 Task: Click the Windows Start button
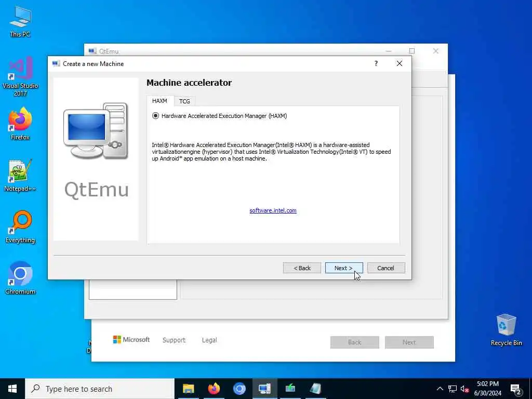[12, 389]
